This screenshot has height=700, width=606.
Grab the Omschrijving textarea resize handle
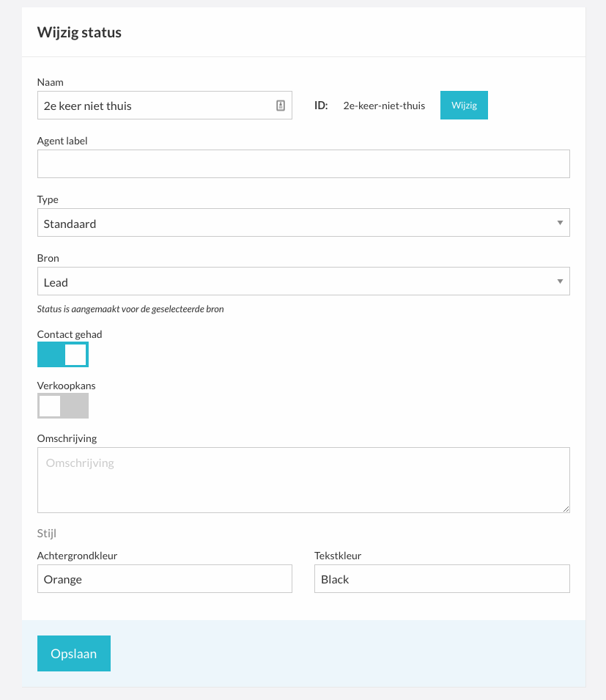pos(566,509)
